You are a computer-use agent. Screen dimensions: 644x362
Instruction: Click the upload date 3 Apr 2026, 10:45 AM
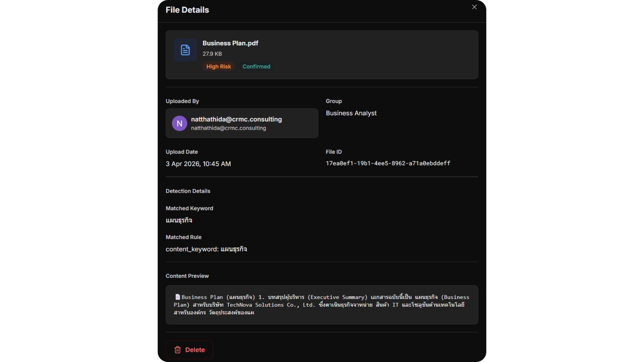[x=198, y=164]
